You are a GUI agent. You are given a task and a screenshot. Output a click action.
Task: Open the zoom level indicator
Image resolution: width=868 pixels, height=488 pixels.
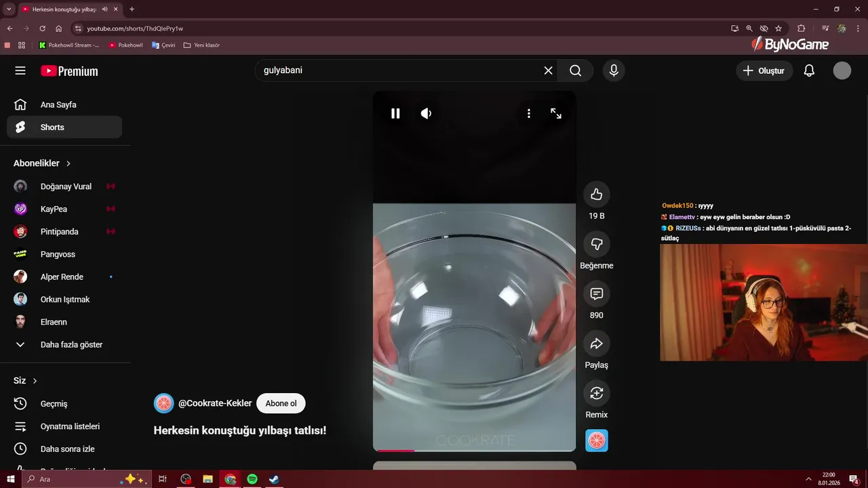(749, 28)
